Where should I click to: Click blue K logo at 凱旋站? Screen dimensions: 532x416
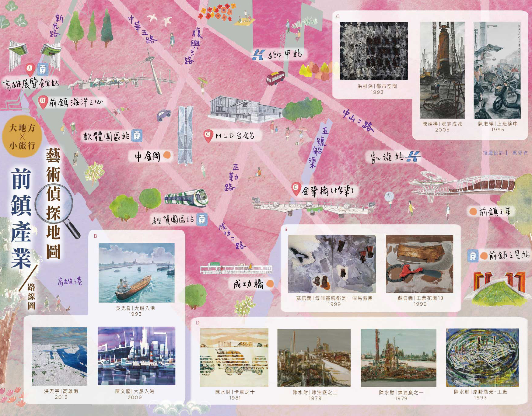[414, 156]
